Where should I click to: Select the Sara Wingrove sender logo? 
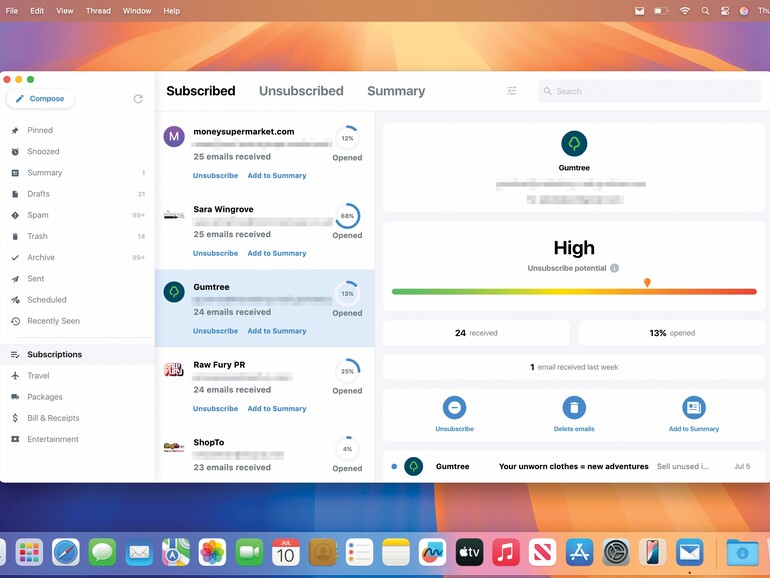tap(174, 215)
